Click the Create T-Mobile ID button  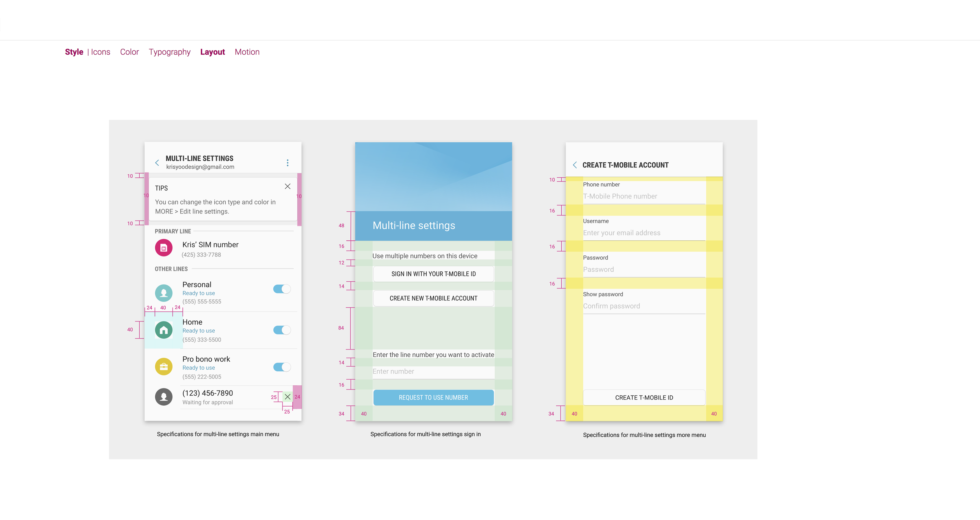[644, 398]
